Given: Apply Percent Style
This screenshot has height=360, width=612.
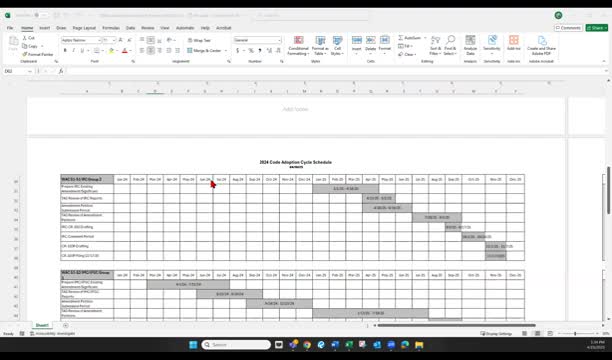Looking at the screenshot, I should tap(251, 51).
